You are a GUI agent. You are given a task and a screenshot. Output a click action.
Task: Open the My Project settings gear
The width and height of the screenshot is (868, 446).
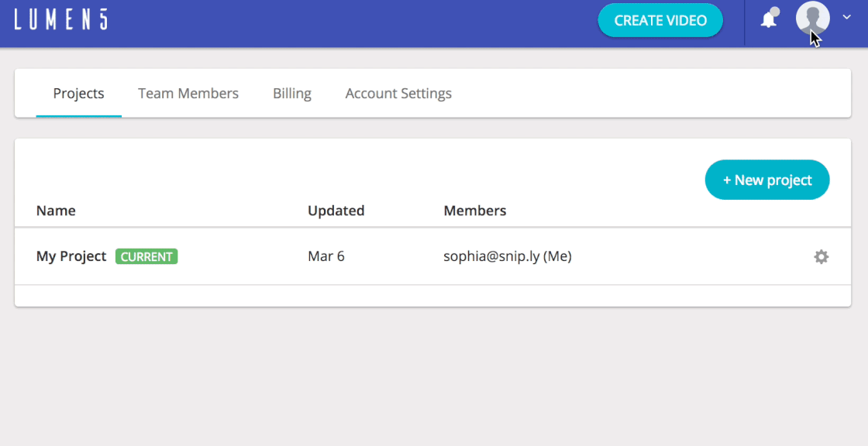click(x=821, y=257)
